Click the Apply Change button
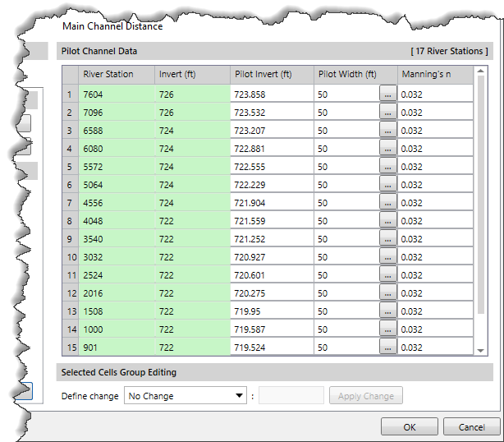Viewport: 504px width, 442px height. [366, 395]
